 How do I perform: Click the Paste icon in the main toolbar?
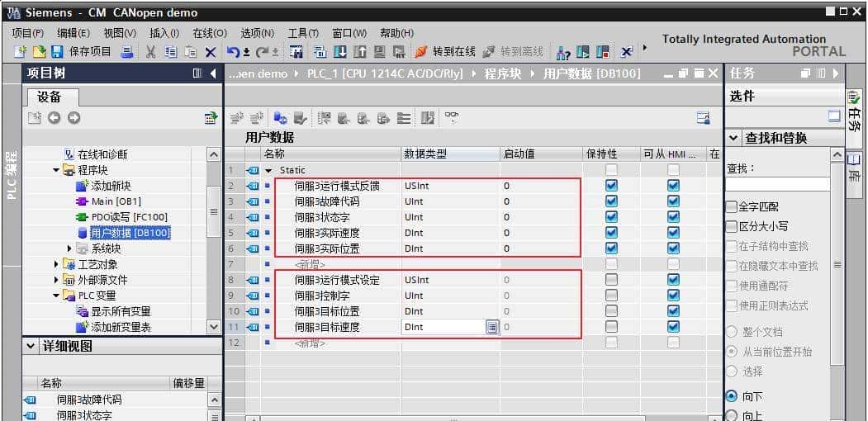point(191,52)
